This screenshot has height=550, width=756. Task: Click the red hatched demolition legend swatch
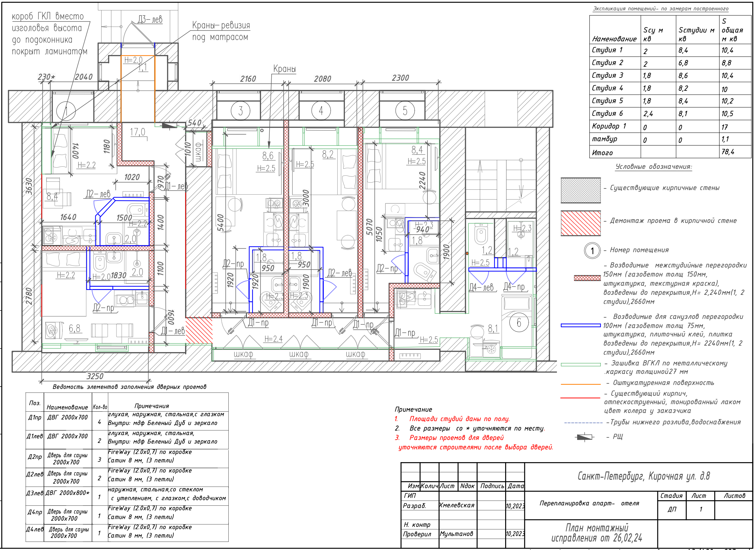(x=581, y=223)
